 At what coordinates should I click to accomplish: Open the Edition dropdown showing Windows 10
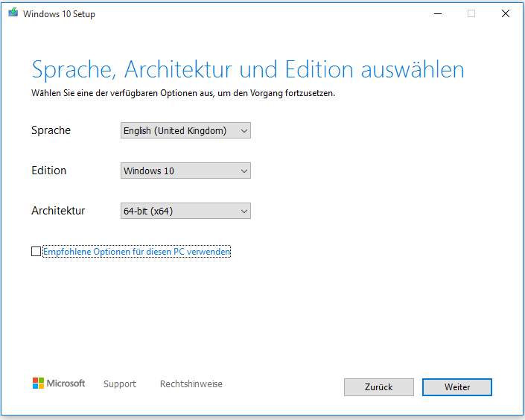coord(185,171)
